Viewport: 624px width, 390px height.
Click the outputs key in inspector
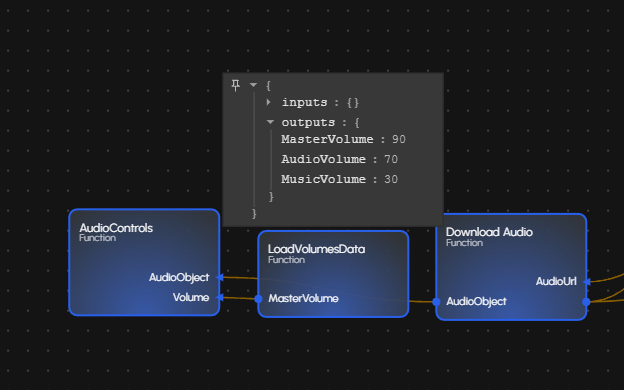point(308,122)
